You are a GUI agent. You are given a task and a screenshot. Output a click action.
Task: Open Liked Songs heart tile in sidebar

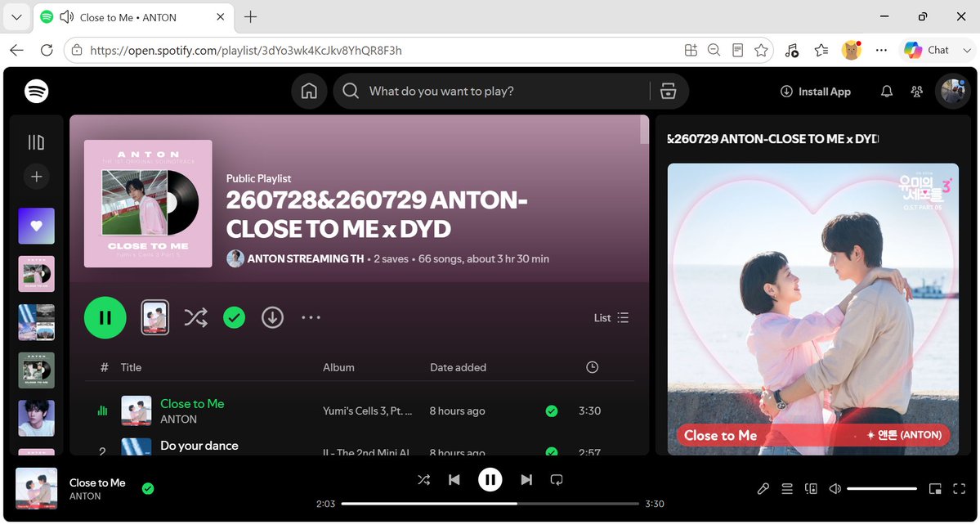[36, 226]
